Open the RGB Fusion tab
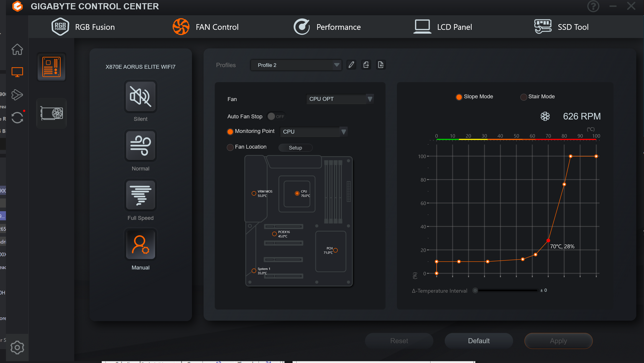Viewport: 644px width, 363px height. (x=83, y=27)
